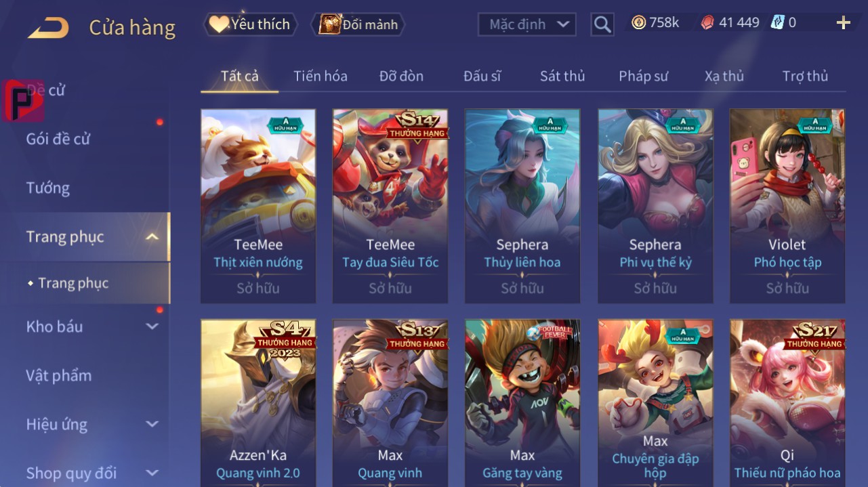Expand the Hiệu ứng section
The height and width of the screenshot is (487, 868).
click(x=89, y=425)
